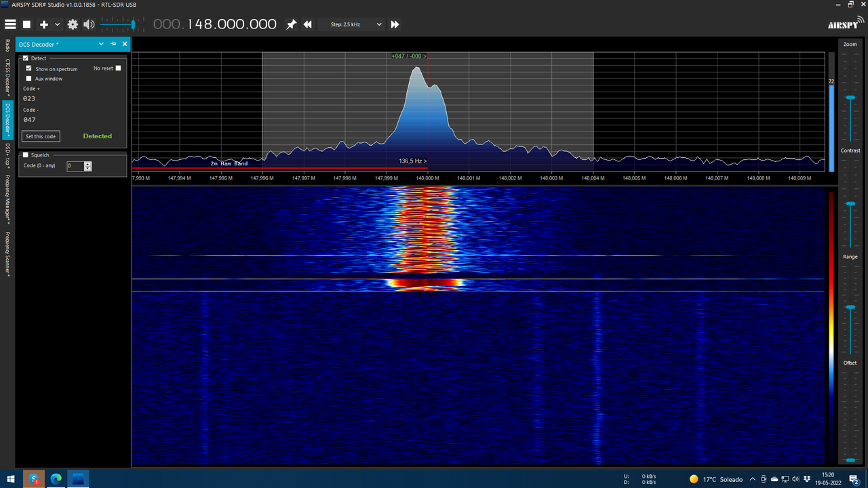Open the system volume tray icon
Viewport: 868px width, 488px height.
[795, 479]
